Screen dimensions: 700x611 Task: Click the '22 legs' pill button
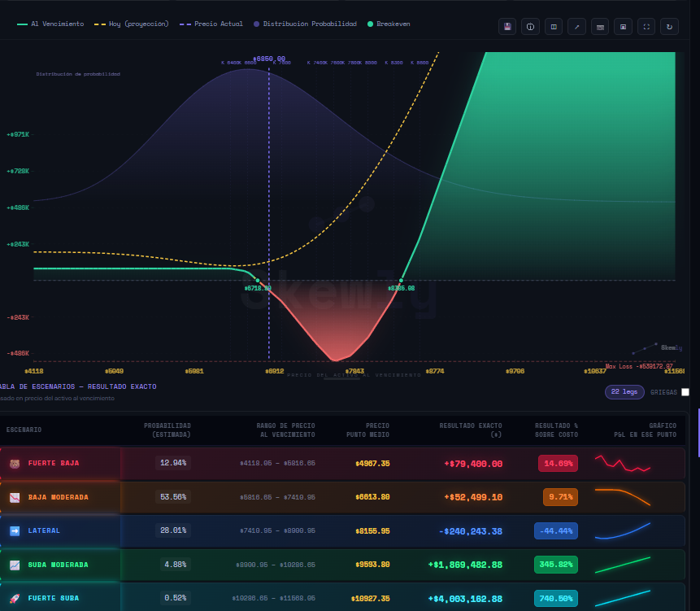tap(624, 391)
